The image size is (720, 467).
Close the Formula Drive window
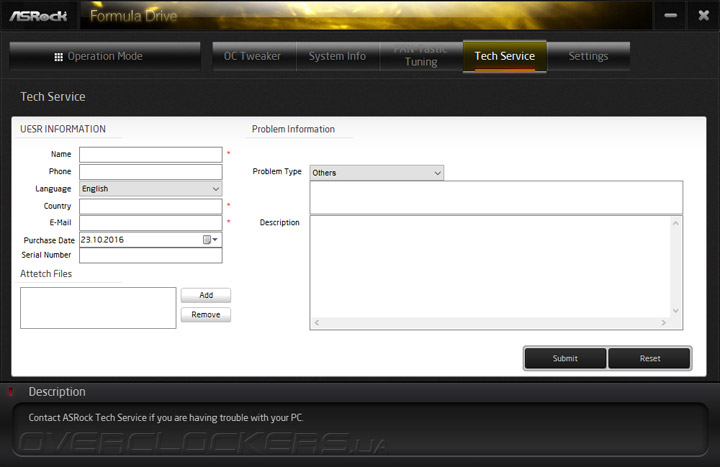[x=703, y=15]
